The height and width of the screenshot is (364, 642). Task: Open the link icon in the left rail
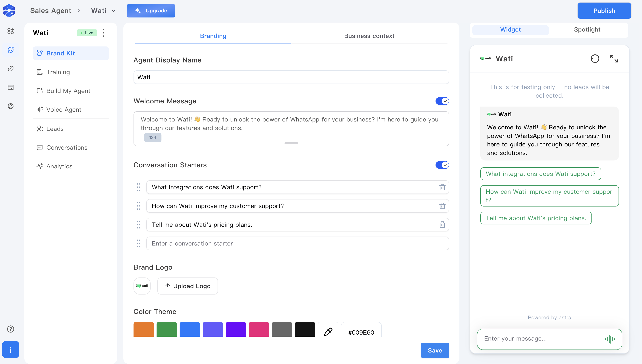point(10,68)
